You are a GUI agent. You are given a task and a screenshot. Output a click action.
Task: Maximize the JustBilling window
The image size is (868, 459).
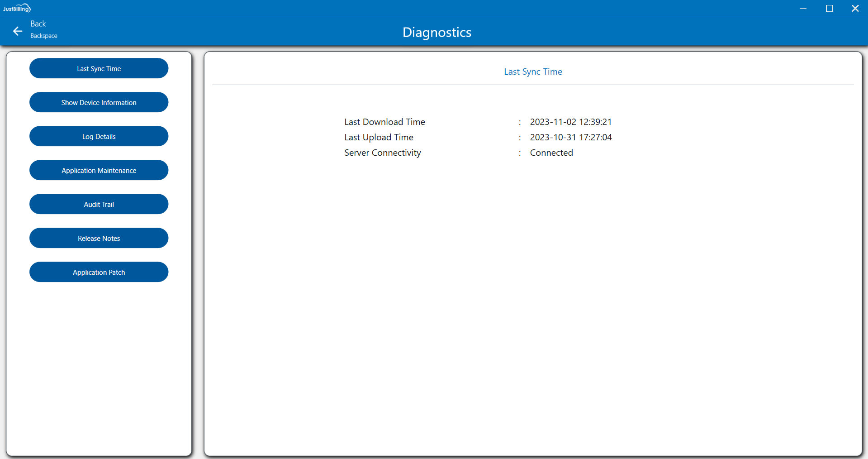coord(829,9)
